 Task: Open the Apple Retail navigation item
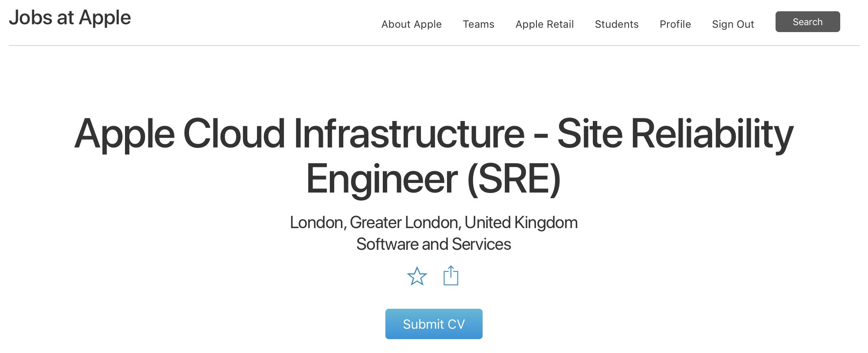pos(545,24)
